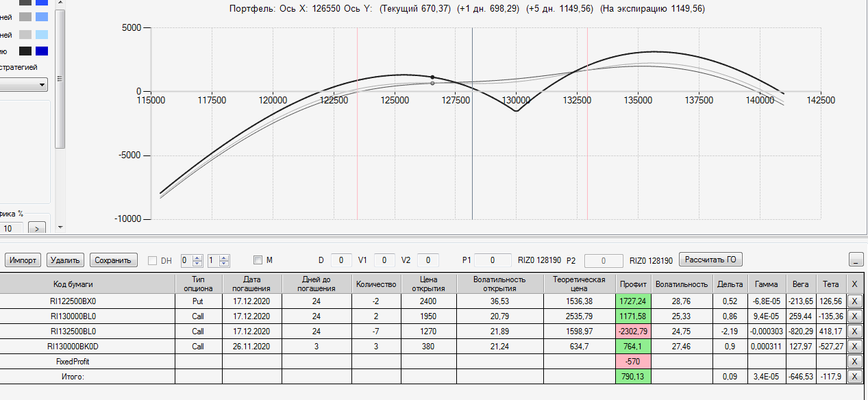Viewport: 868px width, 400px height.
Task: Click the quantity cell showing -7
Action: point(376,331)
